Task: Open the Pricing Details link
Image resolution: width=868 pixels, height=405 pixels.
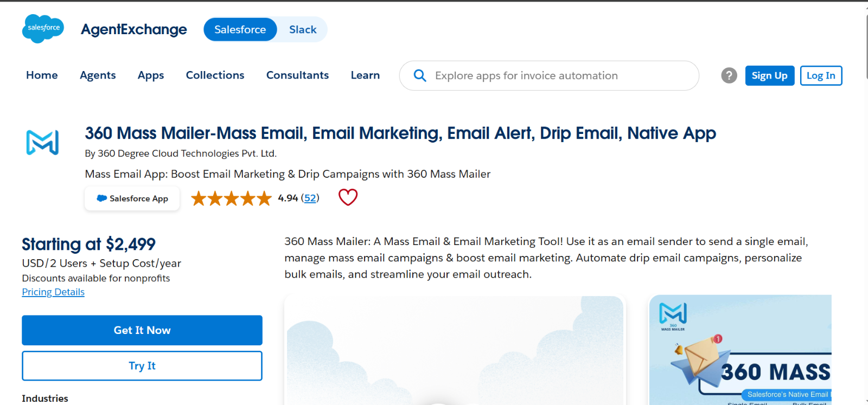Action: tap(53, 292)
